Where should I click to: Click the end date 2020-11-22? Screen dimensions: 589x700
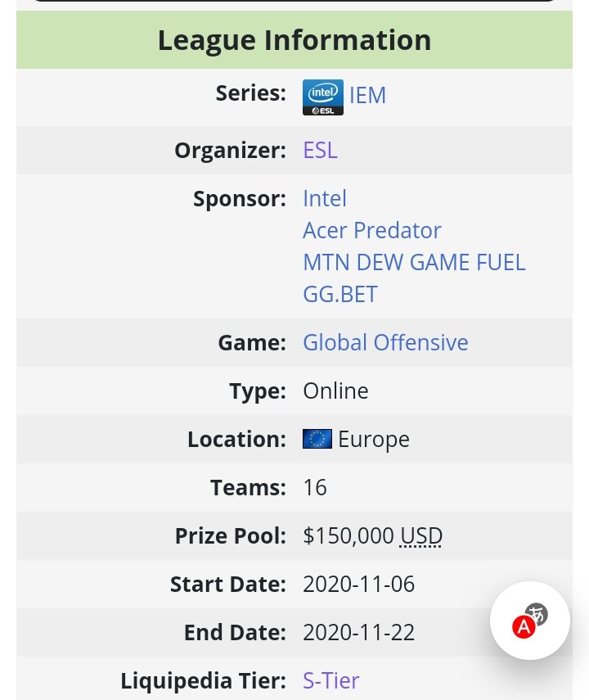pyautogui.click(x=358, y=633)
